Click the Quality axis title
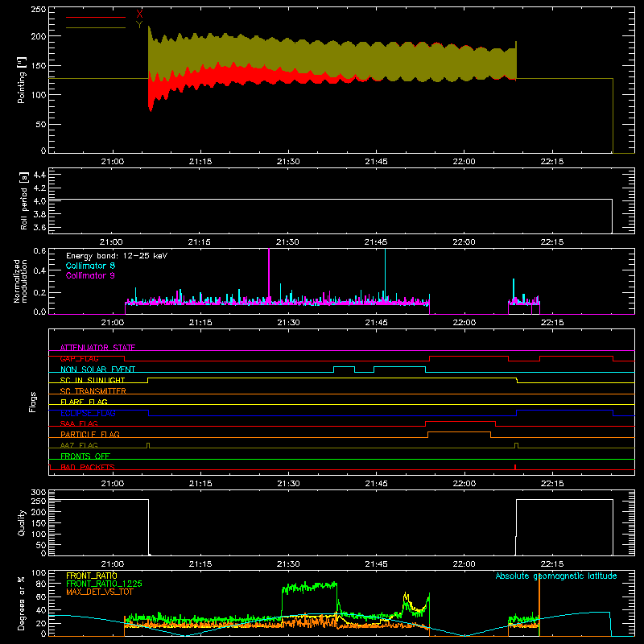The width and height of the screenshot is (644, 644). 22,522
